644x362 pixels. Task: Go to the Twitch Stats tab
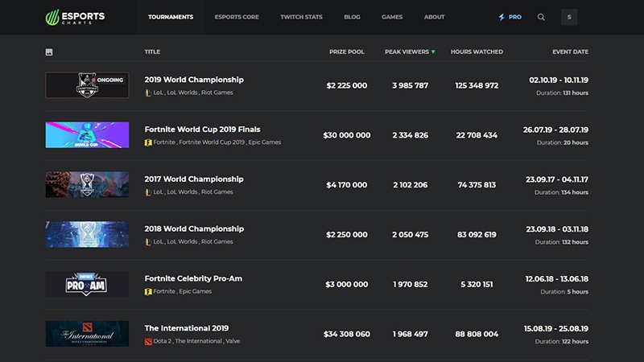pyautogui.click(x=301, y=17)
